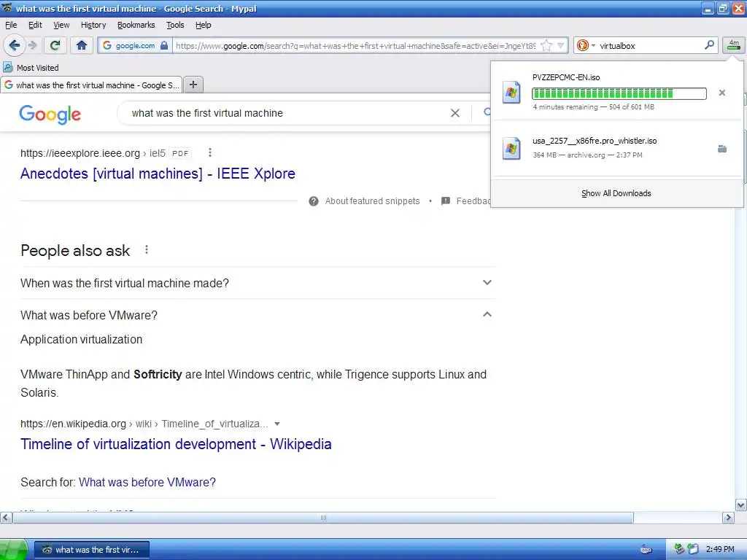Click About featured snippets text

point(373,201)
